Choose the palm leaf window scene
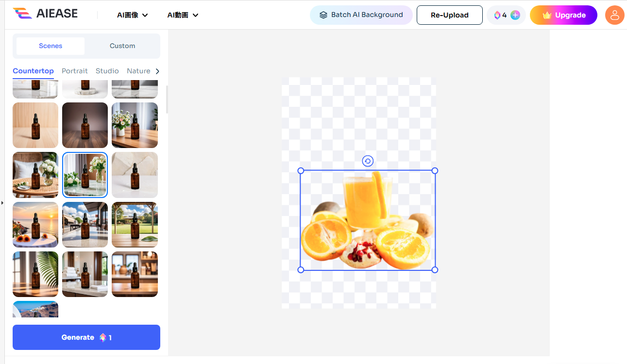627x364 pixels. tap(35, 274)
